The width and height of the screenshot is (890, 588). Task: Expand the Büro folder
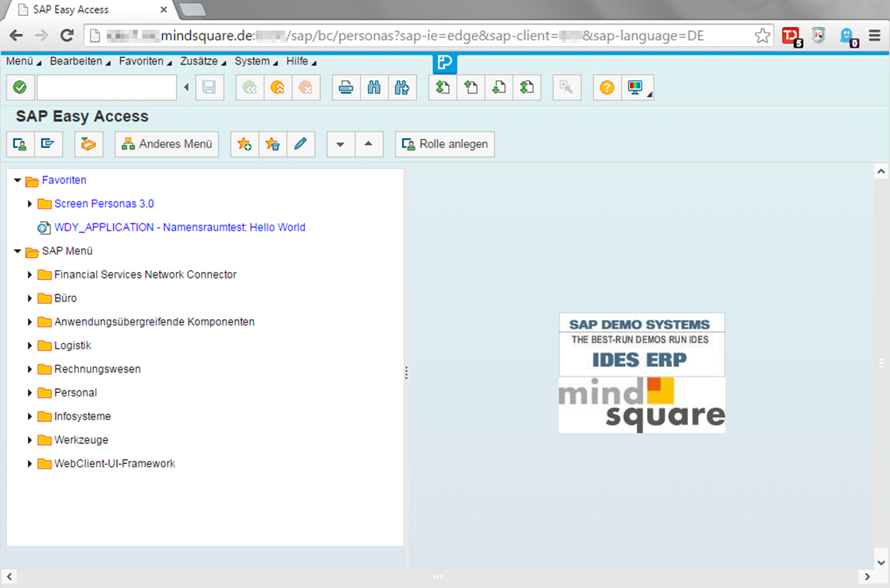point(29,298)
